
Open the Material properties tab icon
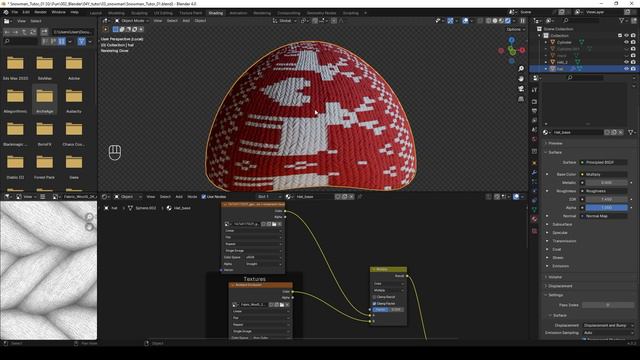534,219
